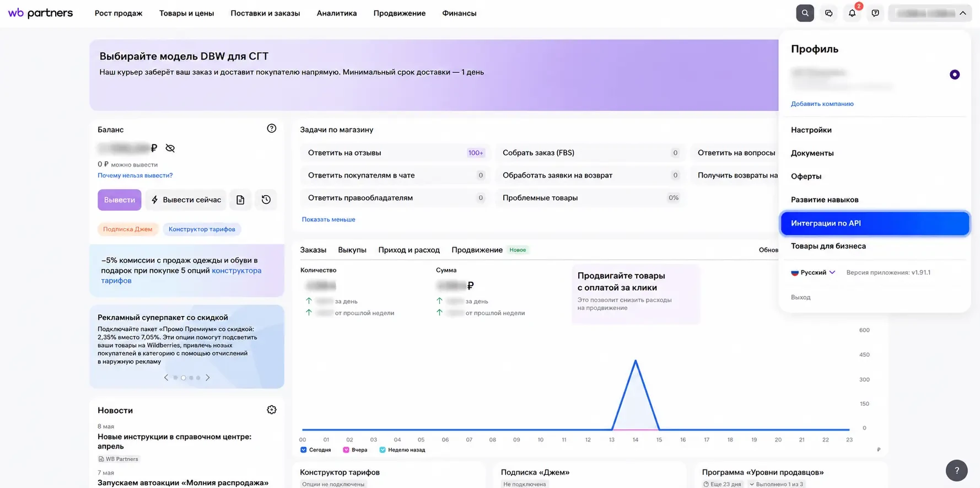Toggle the Неделю назад chart checkbox

[x=383, y=450]
